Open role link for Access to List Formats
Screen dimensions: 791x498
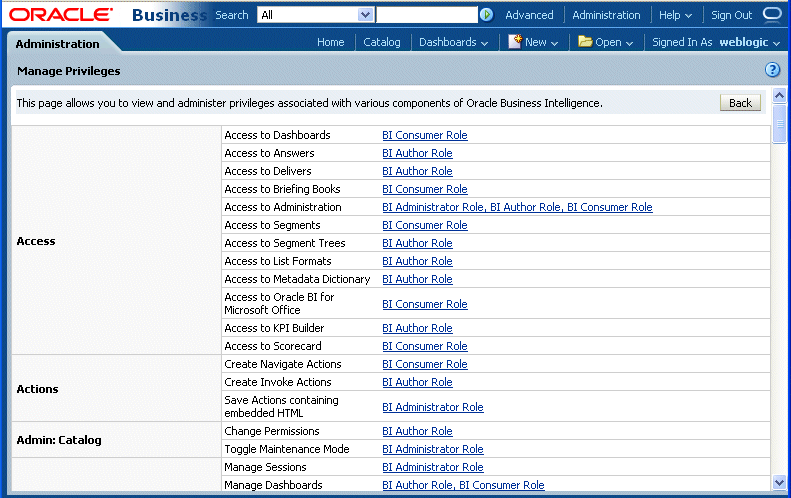[x=417, y=261]
